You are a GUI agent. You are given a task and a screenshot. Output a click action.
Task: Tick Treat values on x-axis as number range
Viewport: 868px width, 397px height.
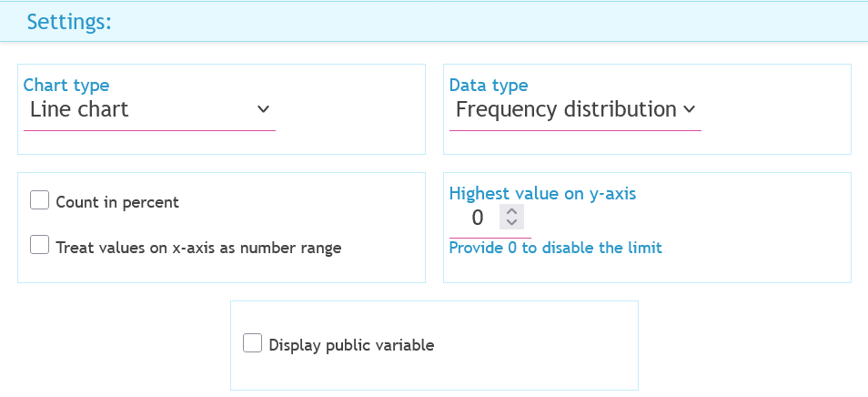click(x=39, y=246)
